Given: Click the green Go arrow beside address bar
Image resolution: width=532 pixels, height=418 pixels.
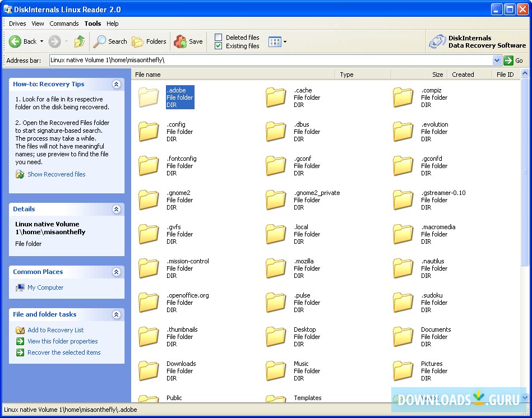Looking at the screenshot, I should coord(507,61).
